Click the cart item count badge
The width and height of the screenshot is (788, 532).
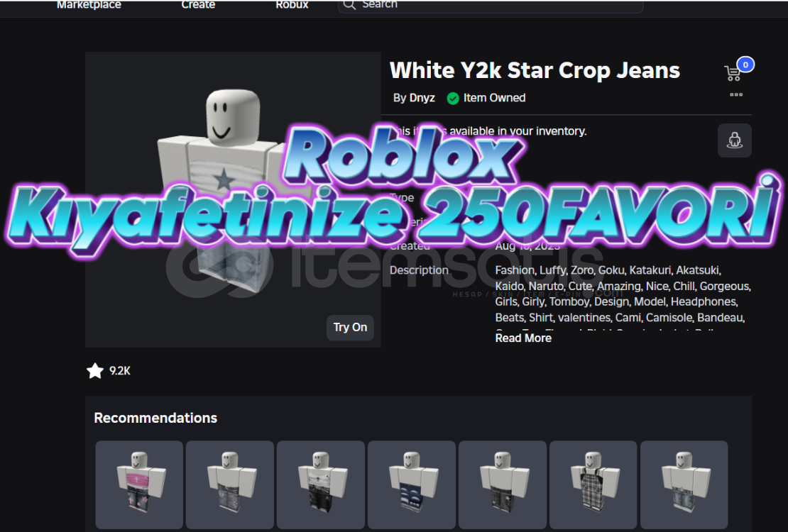pos(746,65)
